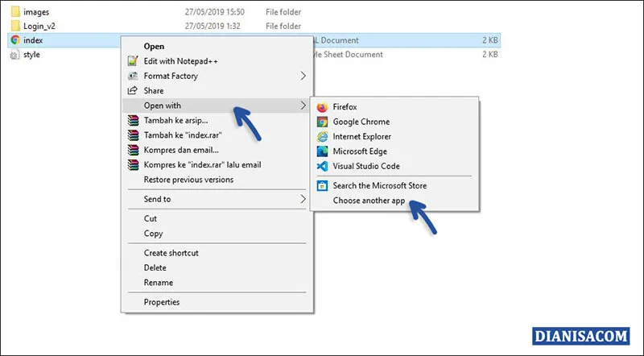This screenshot has height=356, width=644.
Task: Expand the Format Factory submenu arrow
Action: [x=303, y=76]
